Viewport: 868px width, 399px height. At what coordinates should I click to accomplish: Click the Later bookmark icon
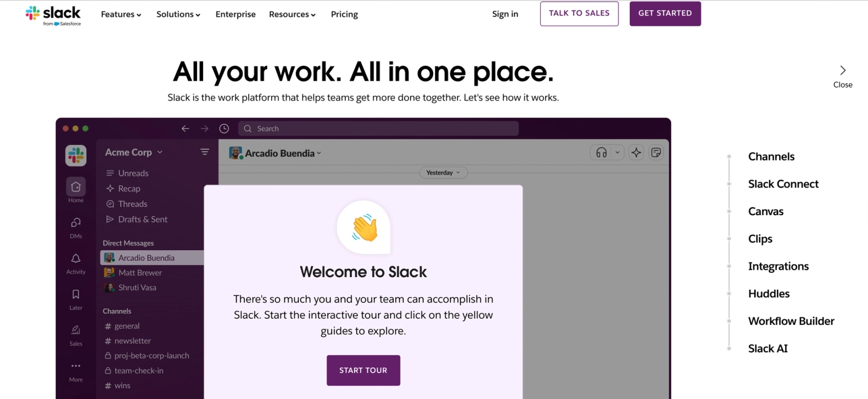coord(75,295)
